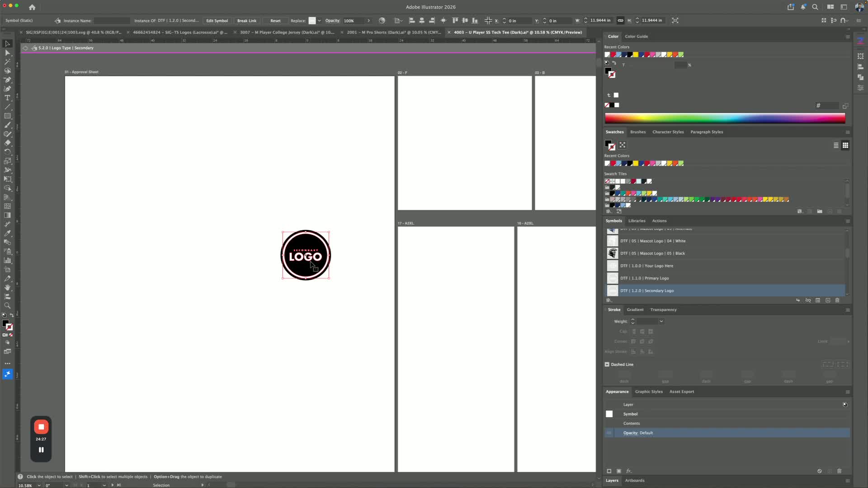Expand the Opacity slider arrow

(369, 21)
